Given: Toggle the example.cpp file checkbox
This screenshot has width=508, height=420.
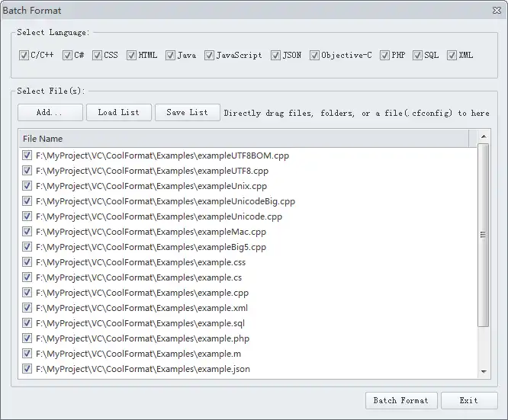Looking at the screenshot, I should [x=27, y=292].
